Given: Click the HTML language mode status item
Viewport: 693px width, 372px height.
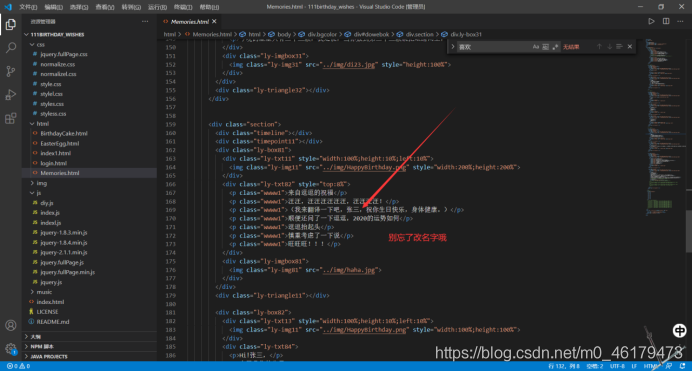Looking at the screenshot, I should point(651,366).
